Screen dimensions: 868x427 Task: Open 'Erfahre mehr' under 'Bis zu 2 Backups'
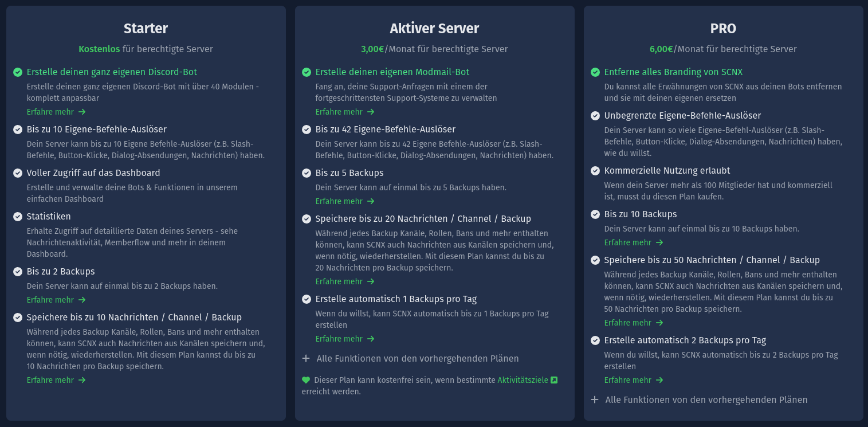coord(56,300)
